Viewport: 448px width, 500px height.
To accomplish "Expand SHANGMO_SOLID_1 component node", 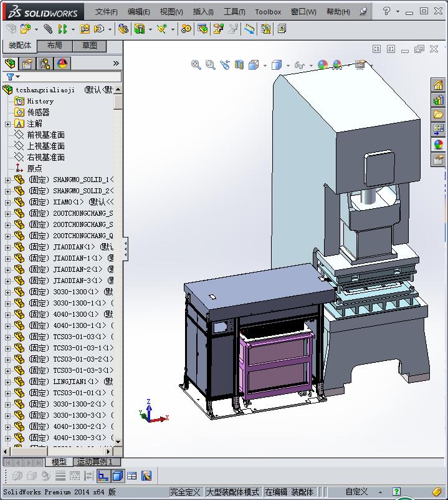I will (7, 180).
